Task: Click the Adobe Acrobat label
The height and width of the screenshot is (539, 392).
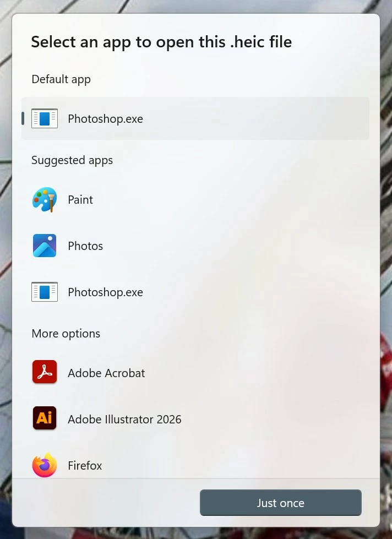Action: 106,373
